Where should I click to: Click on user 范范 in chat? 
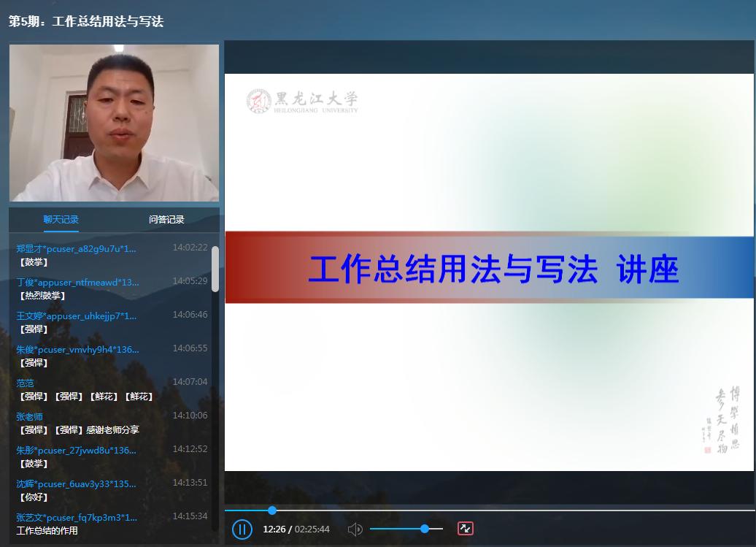click(x=26, y=383)
